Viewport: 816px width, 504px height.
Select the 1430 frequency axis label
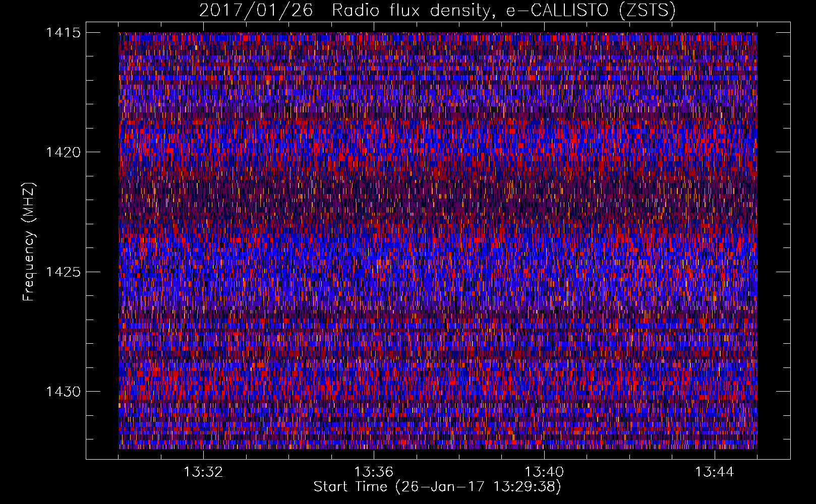pos(63,392)
